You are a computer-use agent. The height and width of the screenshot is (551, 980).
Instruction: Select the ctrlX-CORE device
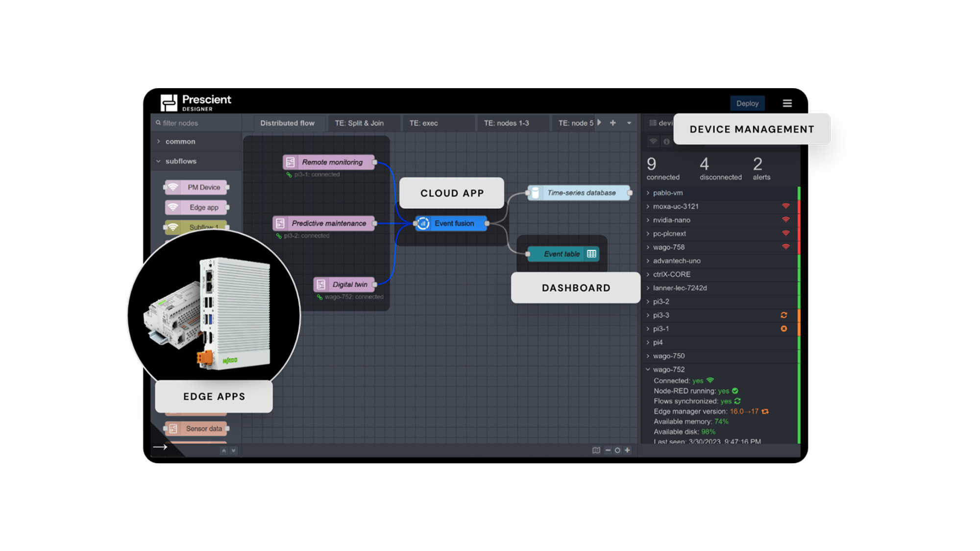(x=720, y=275)
